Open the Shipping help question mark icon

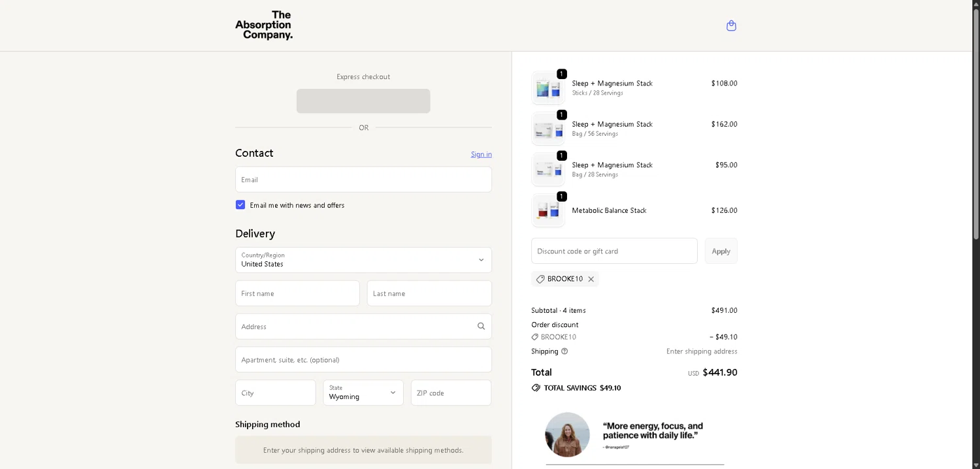(564, 351)
